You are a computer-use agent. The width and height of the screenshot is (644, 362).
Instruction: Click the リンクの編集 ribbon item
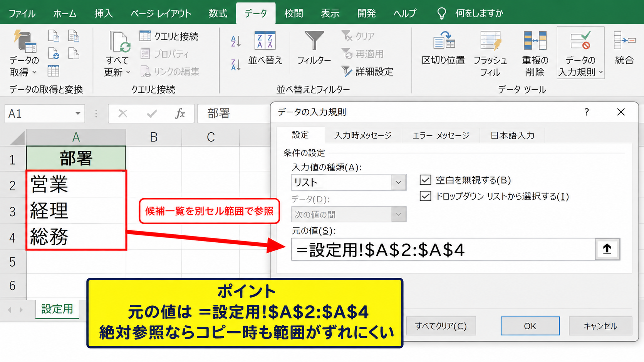tap(170, 72)
